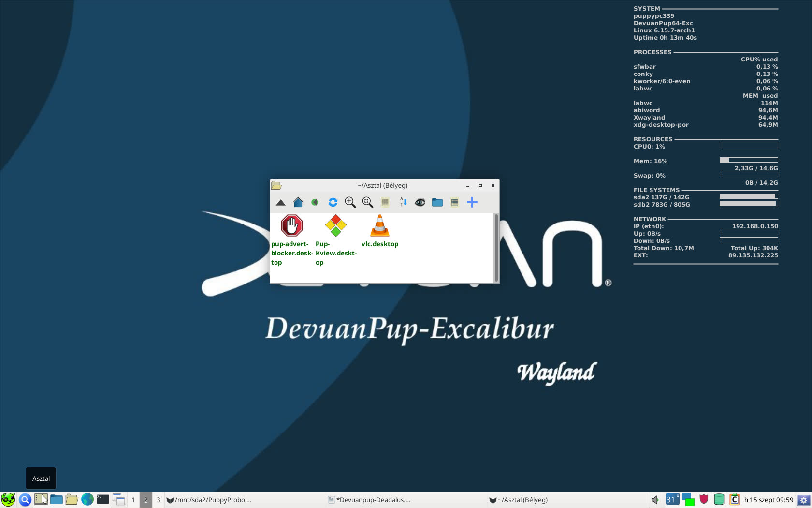Open the settings gear at the taskbar end
This screenshot has width=812, height=508.
pyautogui.click(x=804, y=500)
